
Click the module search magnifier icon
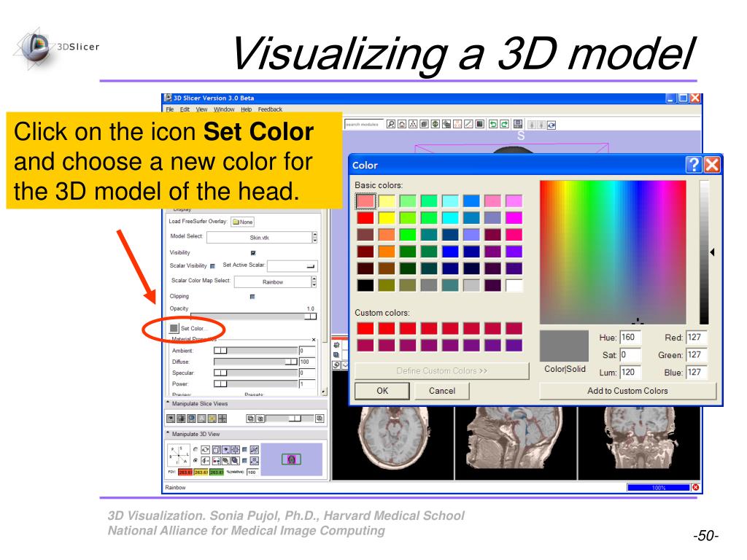click(391, 124)
